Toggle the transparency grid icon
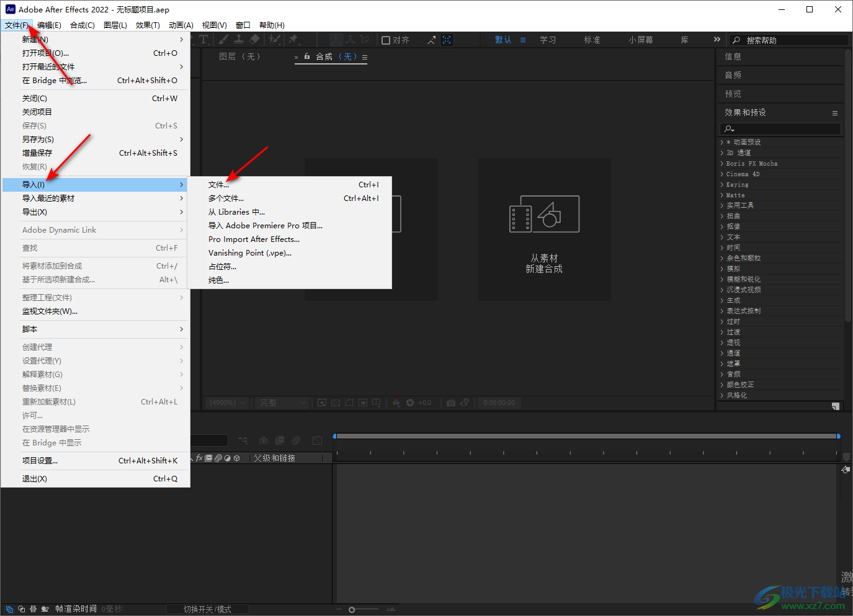 click(x=336, y=403)
